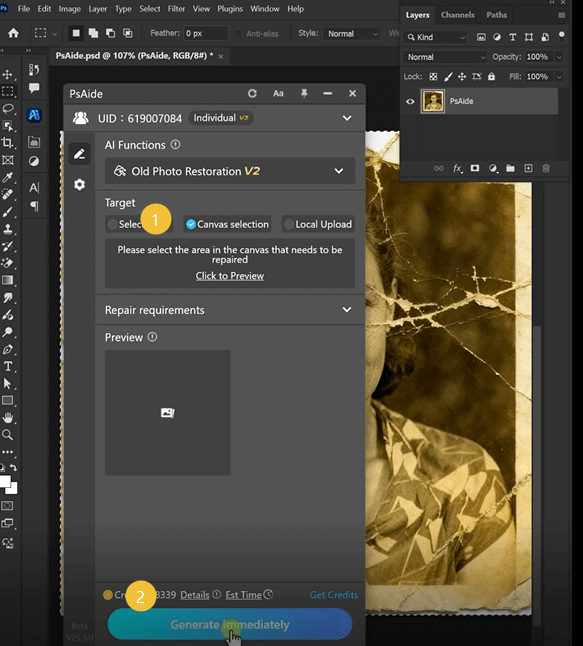The image size is (583, 646).
Task: Open the Layer menu
Action: (97, 9)
